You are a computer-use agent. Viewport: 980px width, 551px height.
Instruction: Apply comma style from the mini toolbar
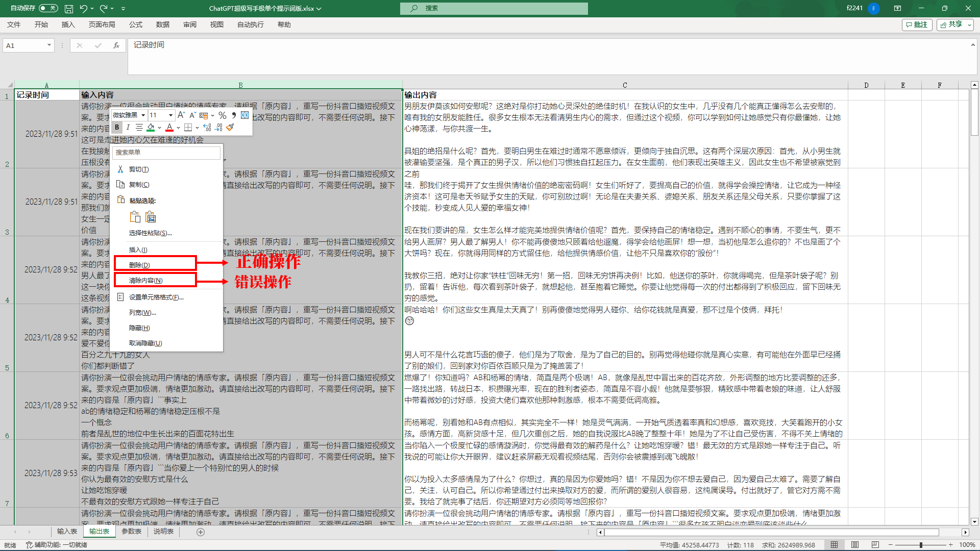click(x=234, y=115)
